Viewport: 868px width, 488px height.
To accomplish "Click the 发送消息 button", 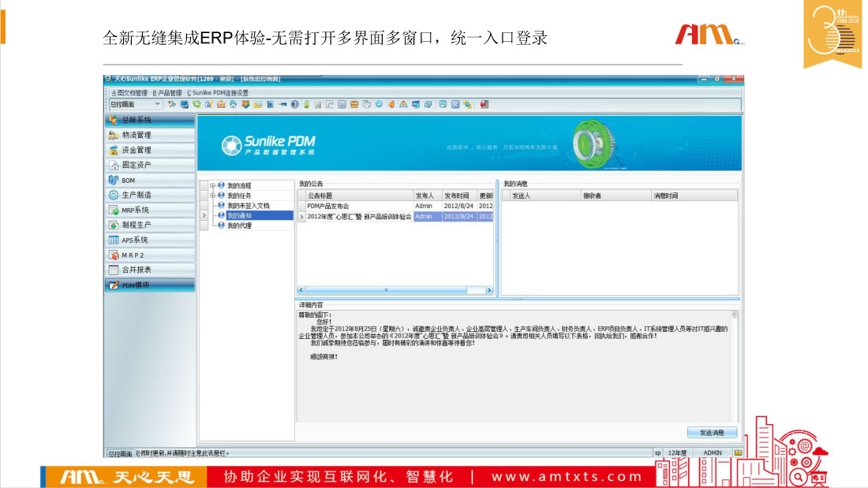I will (712, 432).
